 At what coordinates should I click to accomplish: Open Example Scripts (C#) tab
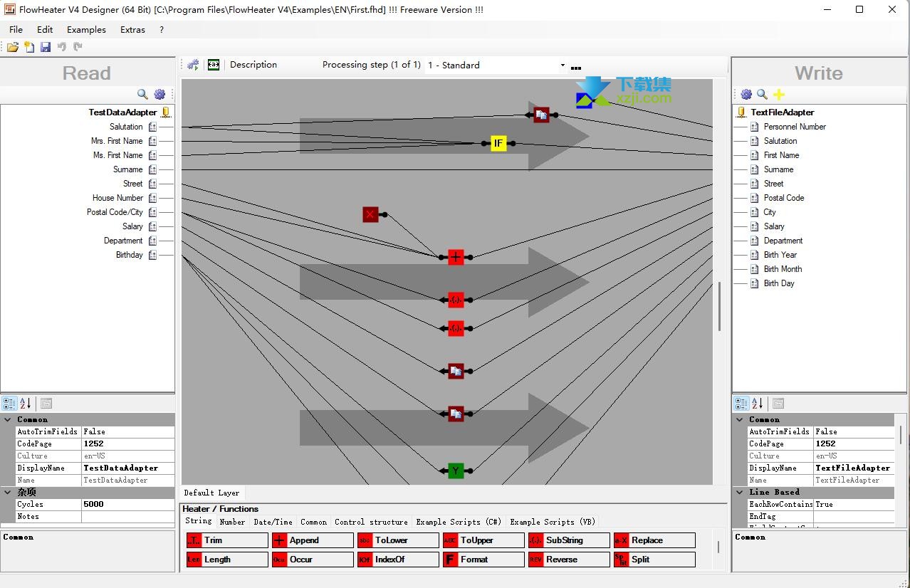459,522
